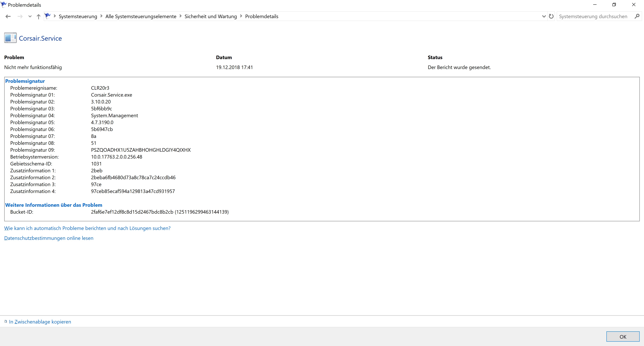Click the search magnifier icon
Viewport: 644px width, 346px height.
637,16
